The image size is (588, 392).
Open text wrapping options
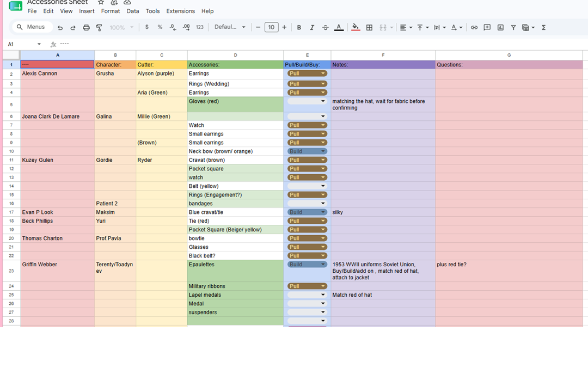(439, 27)
